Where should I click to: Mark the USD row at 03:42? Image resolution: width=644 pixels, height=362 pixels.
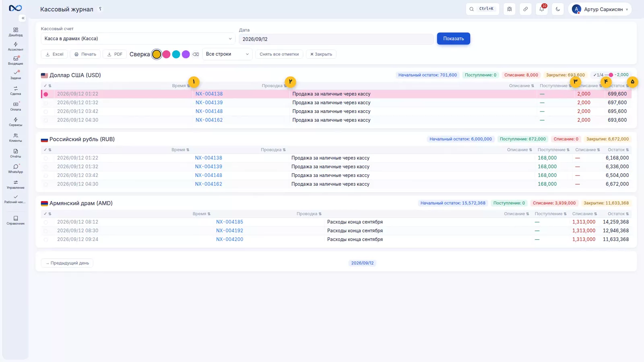click(x=46, y=112)
